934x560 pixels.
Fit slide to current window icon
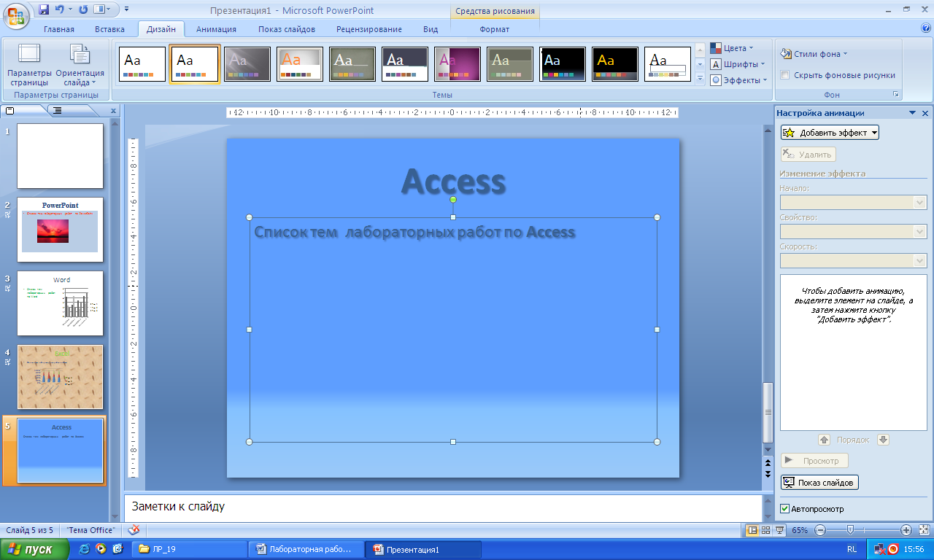coord(923,530)
